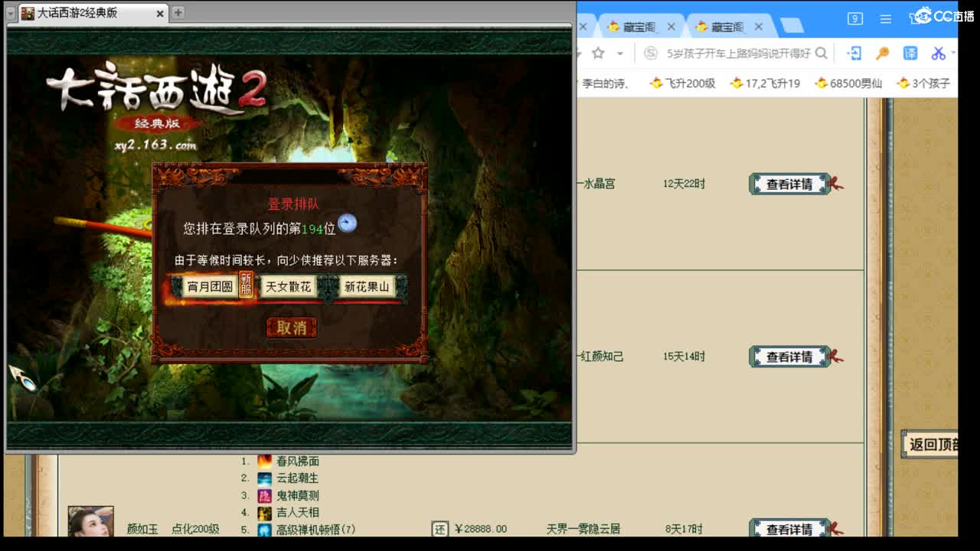
Task: Select the remaining time 15天14时
Action: click(x=684, y=356)
